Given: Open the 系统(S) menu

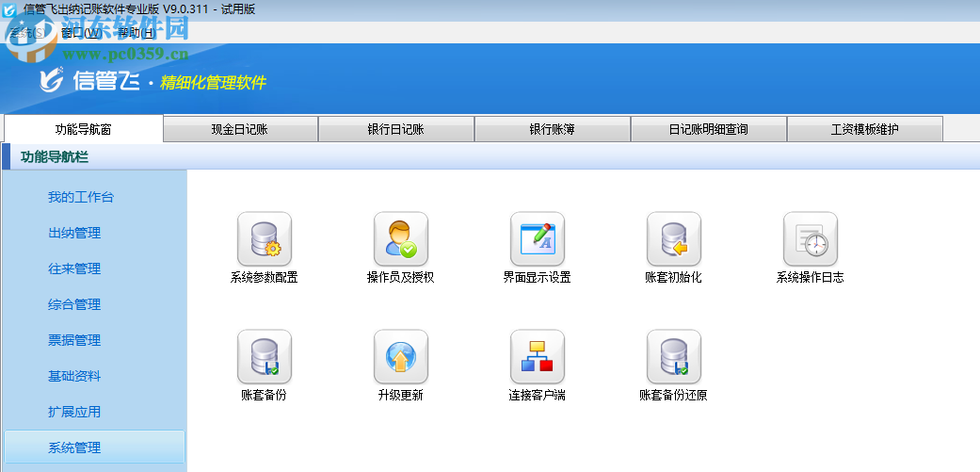Looking at the screenshot, I should pyautogui.click(x=27, y=33).
